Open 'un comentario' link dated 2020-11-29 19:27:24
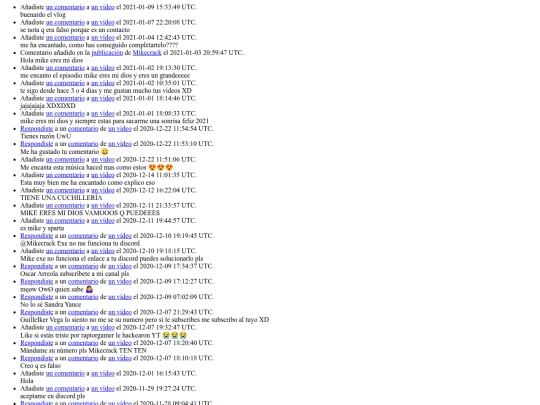 tap(65, 388)
